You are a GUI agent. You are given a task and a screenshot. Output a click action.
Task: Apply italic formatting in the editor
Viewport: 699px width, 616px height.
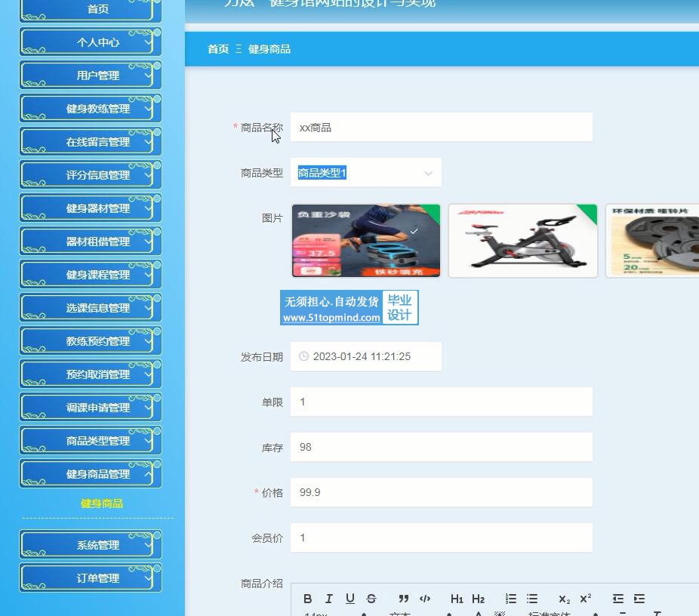click(328, 599)
